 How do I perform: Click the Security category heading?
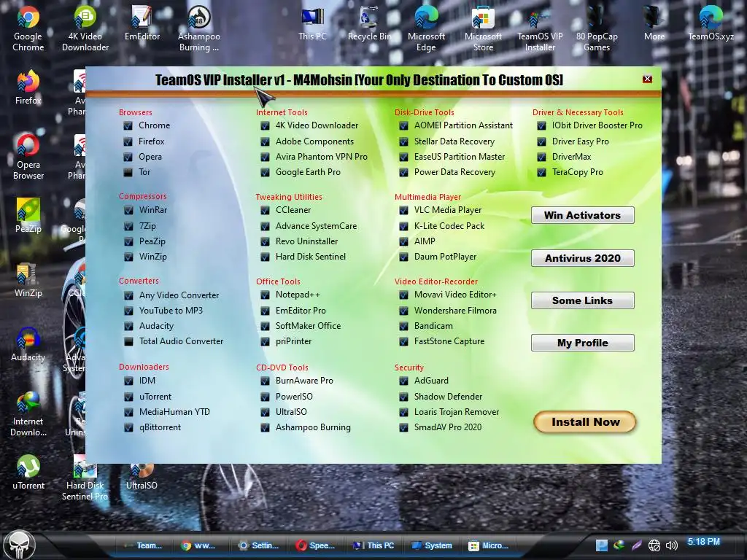(409, 367)
